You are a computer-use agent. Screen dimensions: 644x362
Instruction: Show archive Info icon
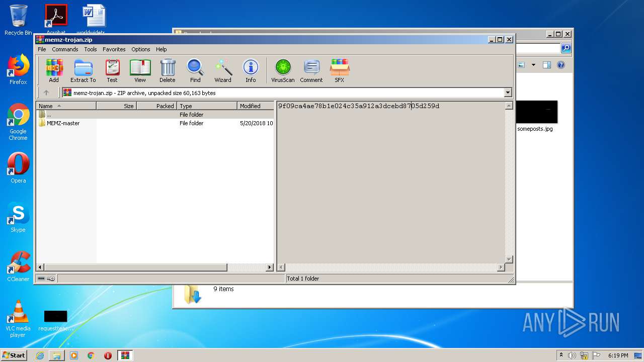[x=251, y=70]
